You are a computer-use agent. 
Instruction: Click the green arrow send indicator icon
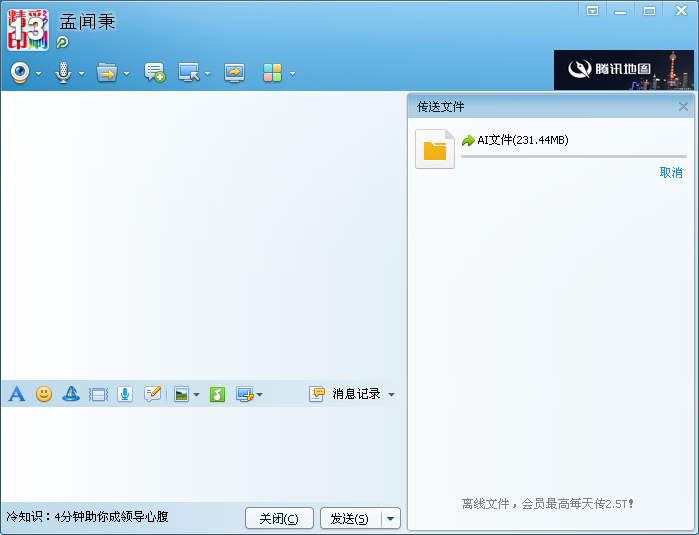(468, 140)
